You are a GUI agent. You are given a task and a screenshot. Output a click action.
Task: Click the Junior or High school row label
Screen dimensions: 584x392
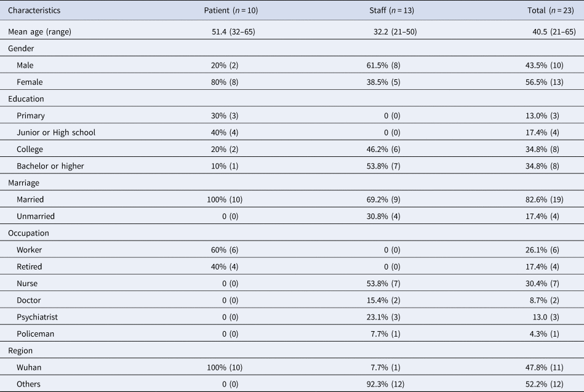click(56, 132)
